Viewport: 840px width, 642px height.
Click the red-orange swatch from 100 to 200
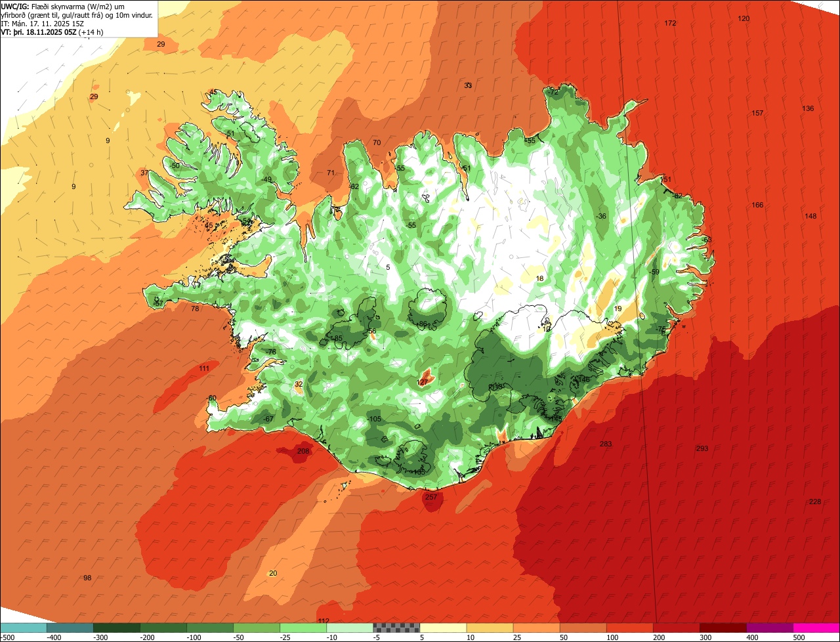coord(629,628)
